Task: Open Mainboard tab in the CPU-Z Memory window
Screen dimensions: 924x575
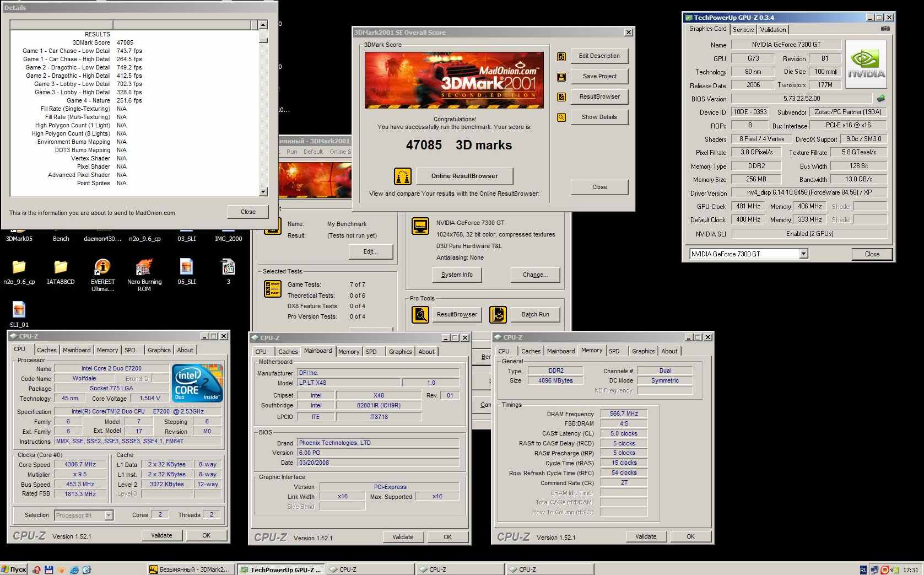Action: pos(561,351)
